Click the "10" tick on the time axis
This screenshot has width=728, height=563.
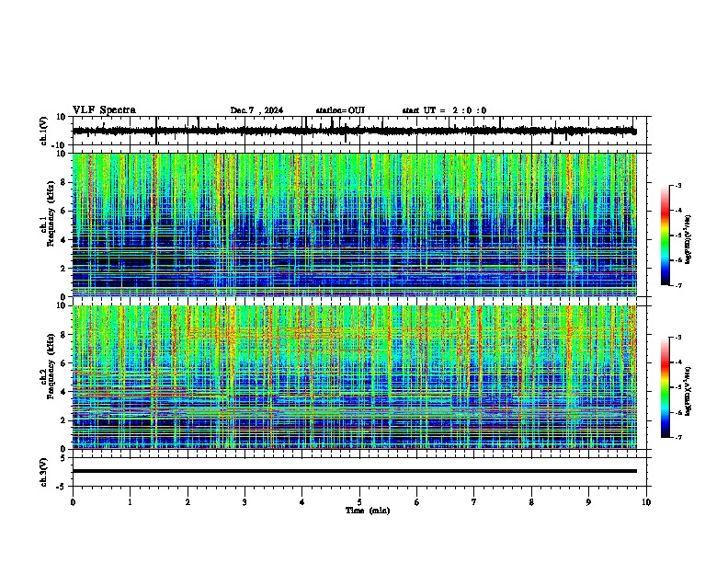coord(646,502)
